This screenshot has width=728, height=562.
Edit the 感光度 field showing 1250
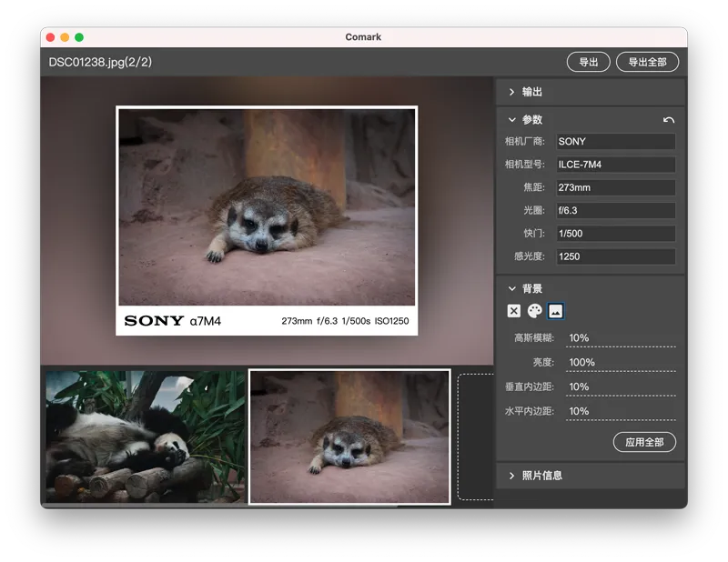click(616, 256)
